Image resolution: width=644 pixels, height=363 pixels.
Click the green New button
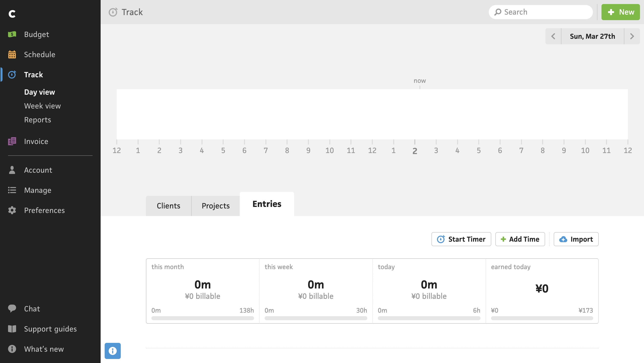coord(621,12)
